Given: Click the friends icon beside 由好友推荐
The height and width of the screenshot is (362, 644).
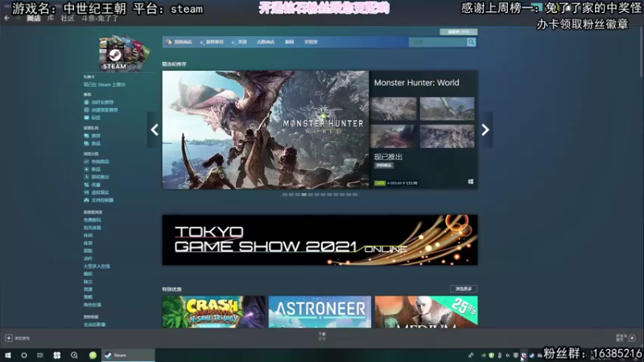Looking at the screenshot, I should pyautogui.click(x=86, y=102).
